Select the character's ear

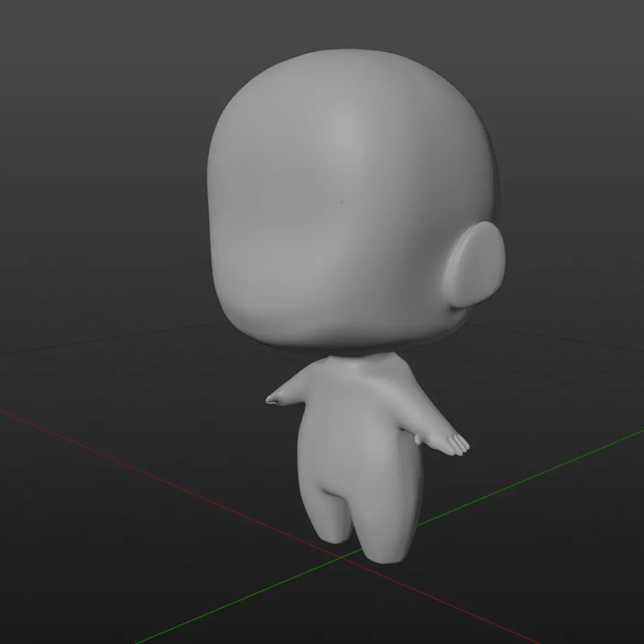pos(475,265)
